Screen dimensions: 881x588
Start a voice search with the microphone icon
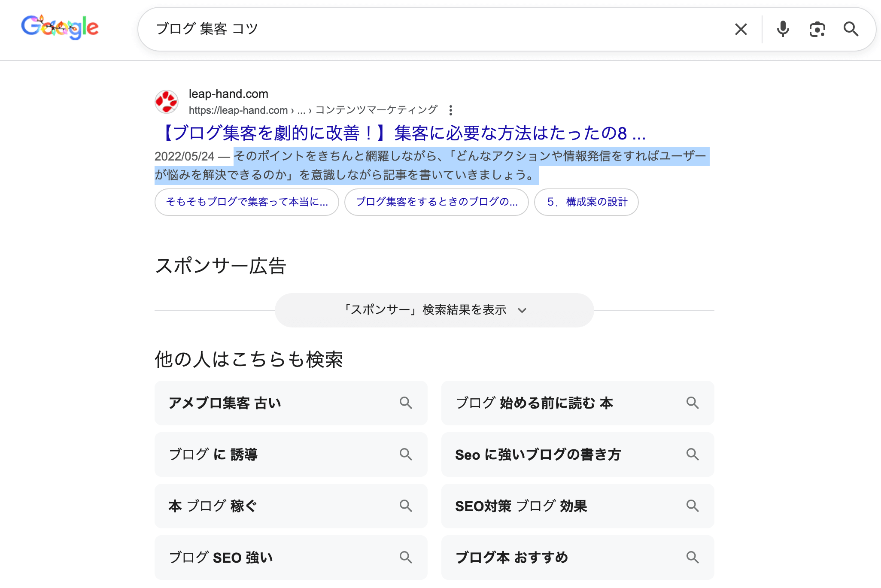click(783, 29)
